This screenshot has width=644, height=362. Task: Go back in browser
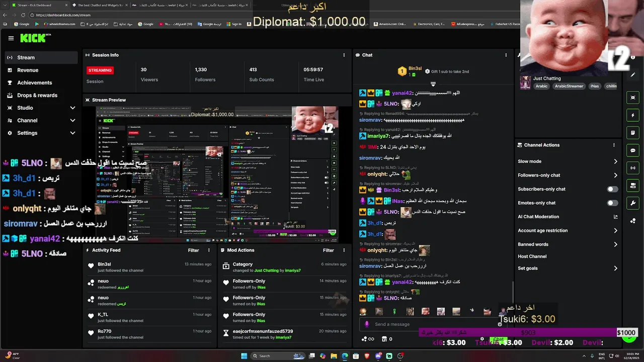coord(6,15)
